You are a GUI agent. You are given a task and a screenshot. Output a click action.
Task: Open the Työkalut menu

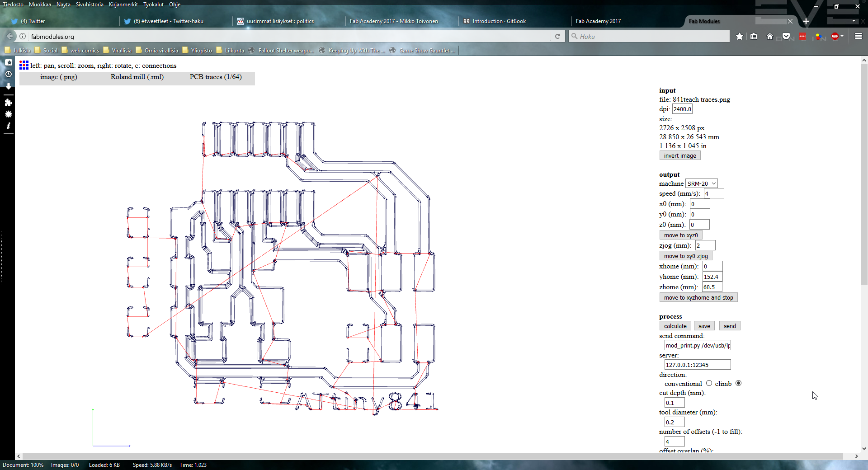click(153, 5)
